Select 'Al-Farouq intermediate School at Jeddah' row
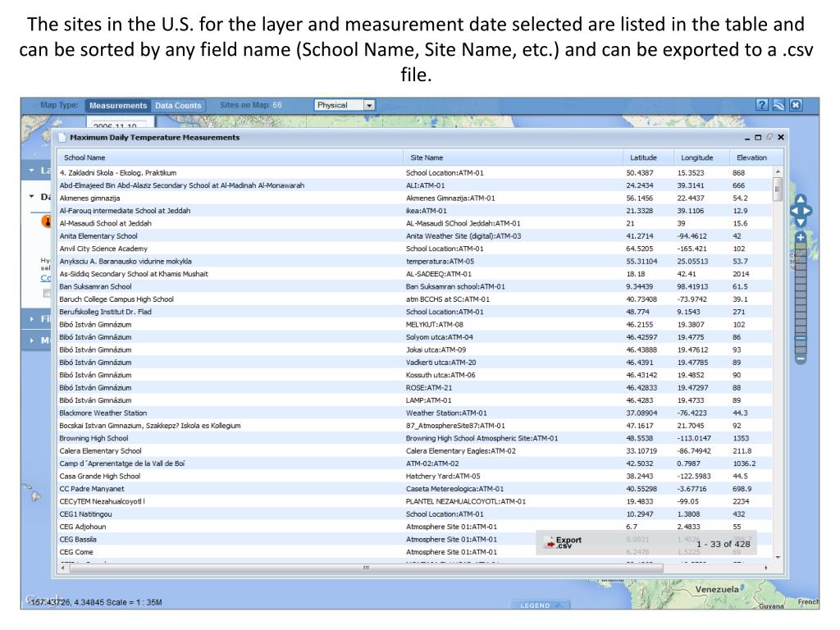The width and height of the screenshot is (840, 630). (x=414, y=211)
